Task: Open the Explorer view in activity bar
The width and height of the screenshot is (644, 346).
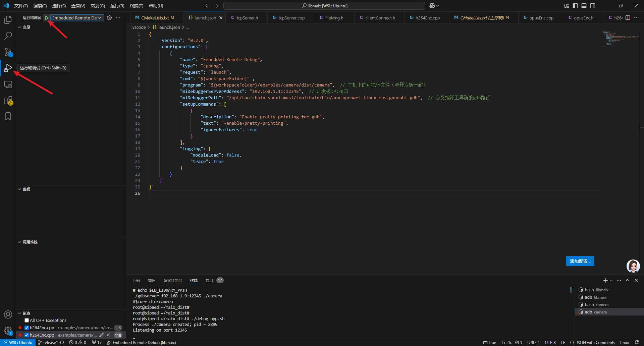Action: 8,20
